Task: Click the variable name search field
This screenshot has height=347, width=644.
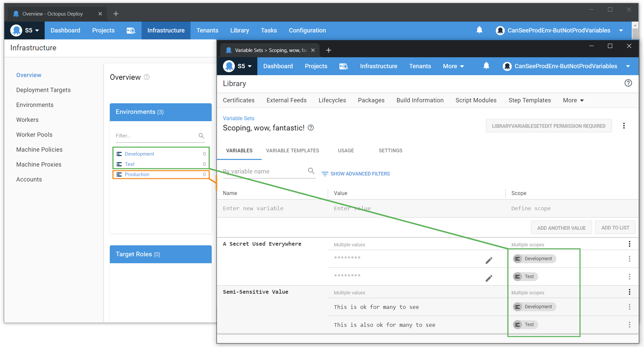Action: (264, 172)
